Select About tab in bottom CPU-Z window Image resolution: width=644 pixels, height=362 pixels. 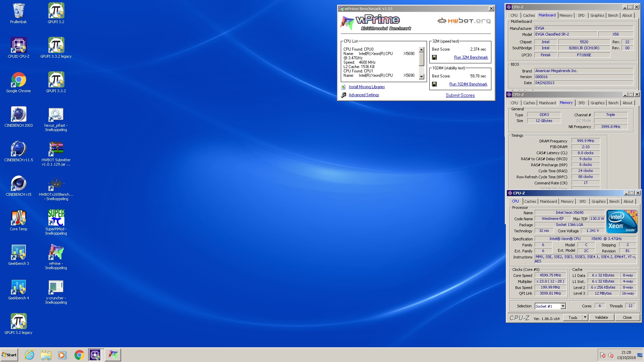[629, 201]
